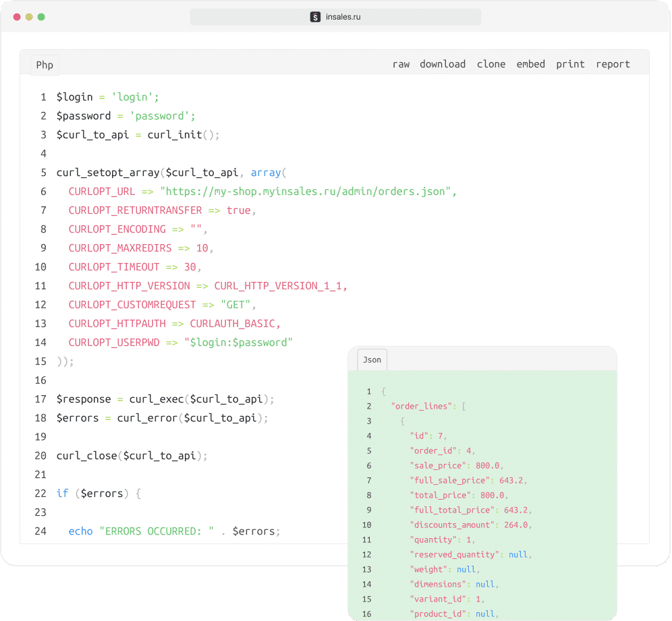Click the report link
The image size is (672, 621).
coord(613,64)
